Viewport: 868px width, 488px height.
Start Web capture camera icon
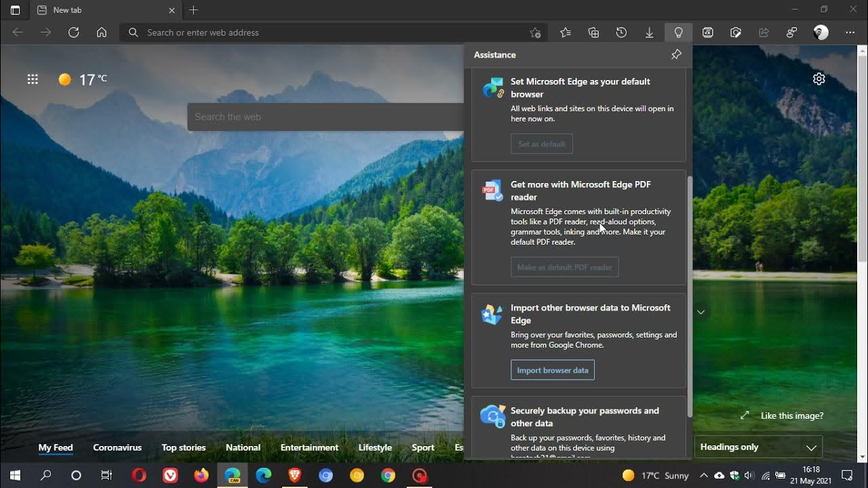736,33
